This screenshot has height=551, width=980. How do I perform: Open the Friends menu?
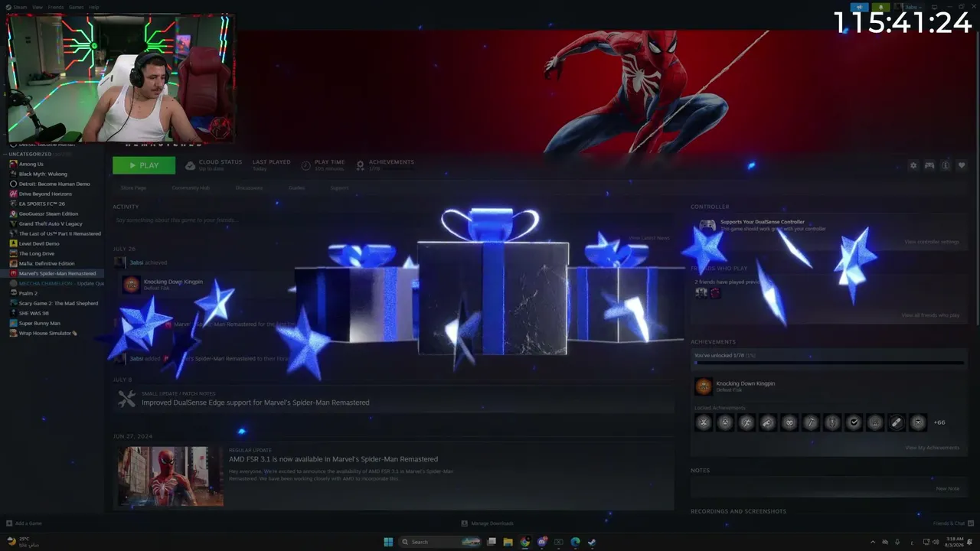click(56, 7)
